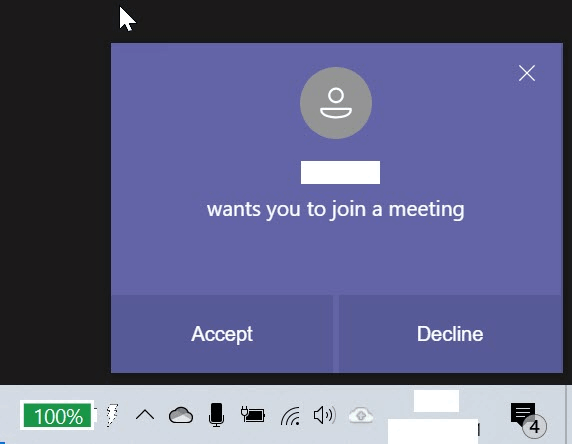Decline the meeting invitation
The width and height of the screenshot is (572, 444).
point(450,334)
